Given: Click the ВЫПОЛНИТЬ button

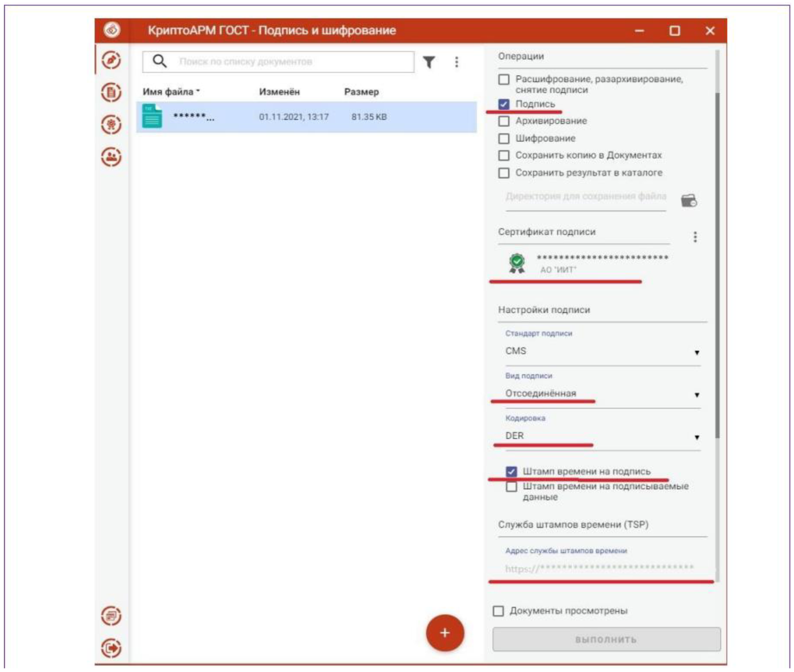Looking at the screenshot, I should [x=606, y=639].
